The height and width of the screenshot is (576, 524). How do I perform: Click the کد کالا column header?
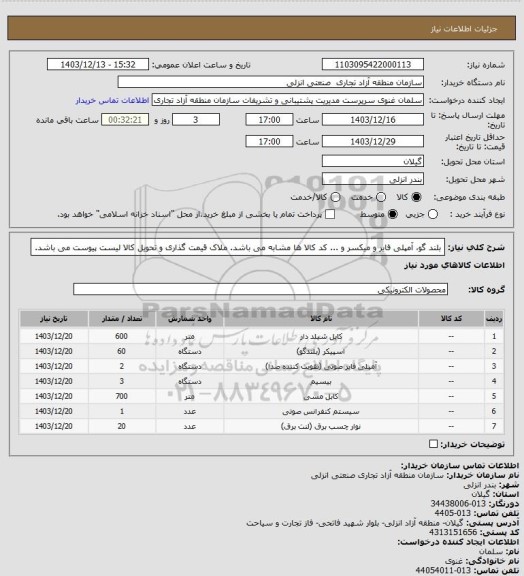(451, 318)
